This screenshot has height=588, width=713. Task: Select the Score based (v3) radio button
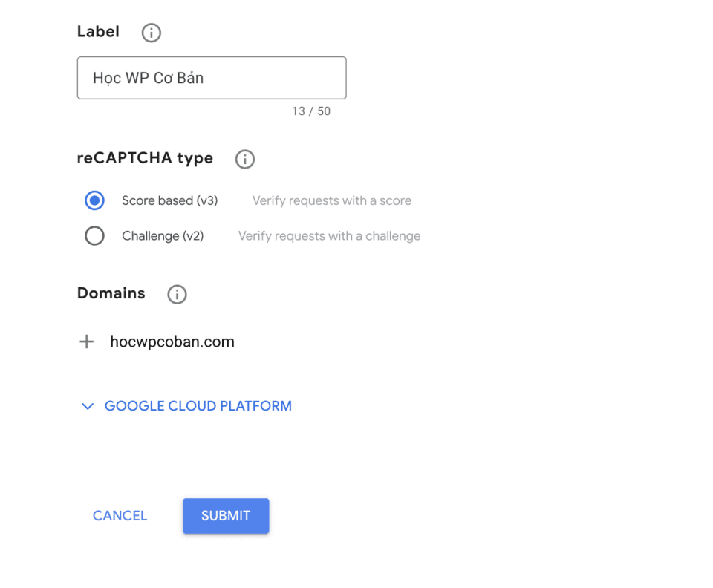94,200
